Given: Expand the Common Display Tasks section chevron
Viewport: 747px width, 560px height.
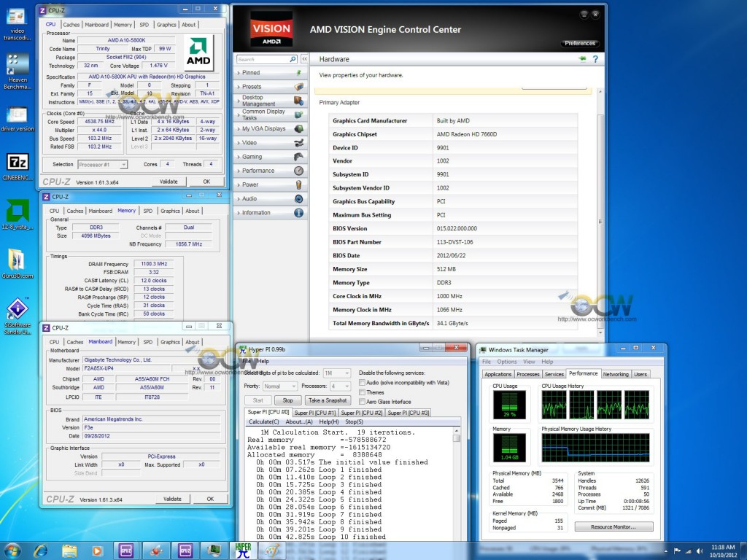Looking at the screenshot, I should [239, 114].
